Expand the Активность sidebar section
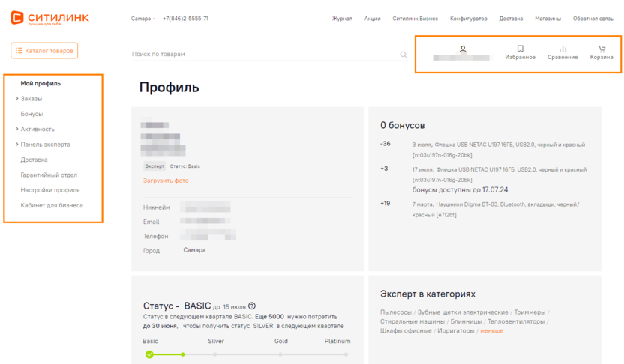This screenshot has width=624, height=364. [x=17, y=130]
